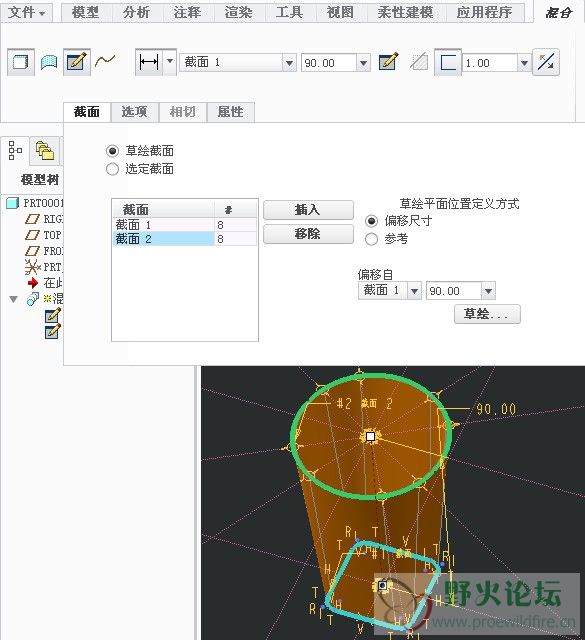Select 截面 1 row in section list

pos(185,224)
